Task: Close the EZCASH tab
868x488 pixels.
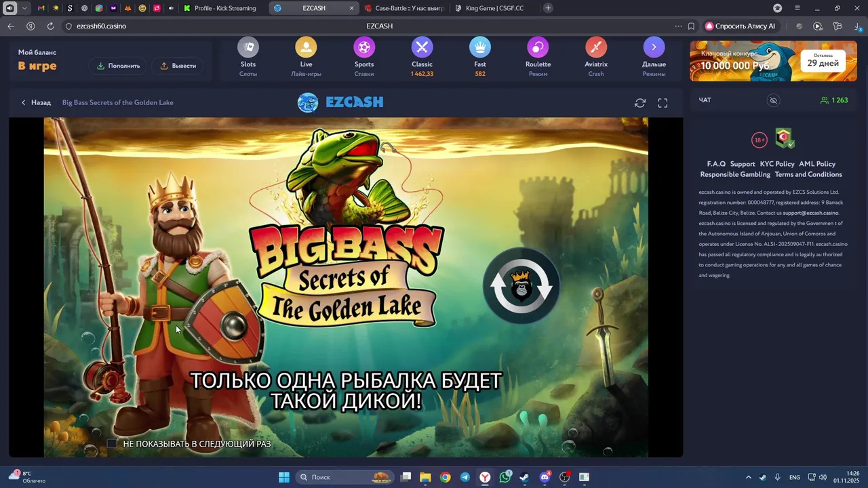Action: coord(351,8)
